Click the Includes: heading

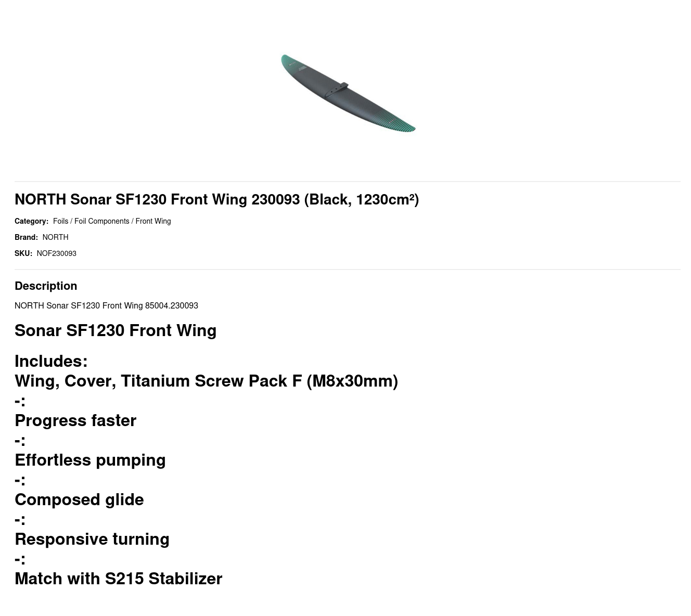[x=51, y=361]
